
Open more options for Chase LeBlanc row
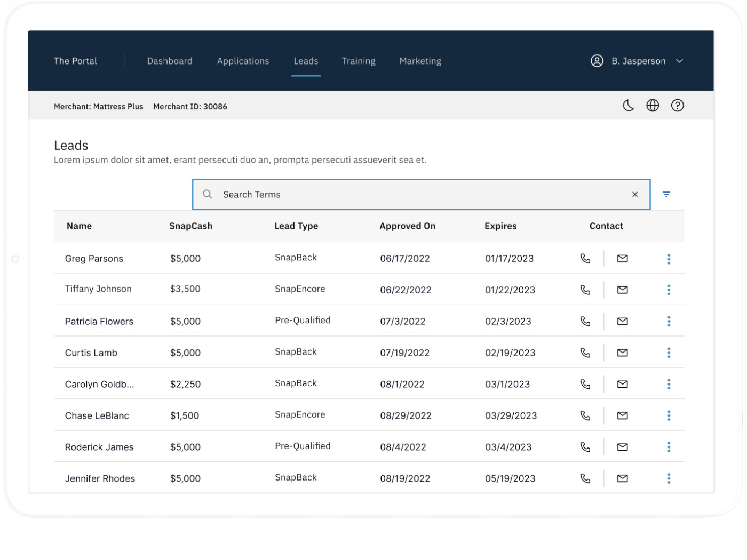click(x=669, y=416)
